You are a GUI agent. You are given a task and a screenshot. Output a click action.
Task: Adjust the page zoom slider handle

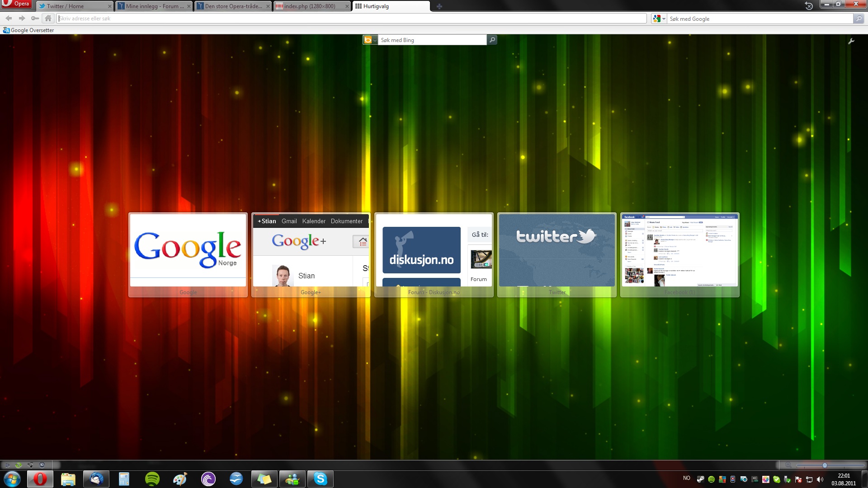tap(825, 465)
